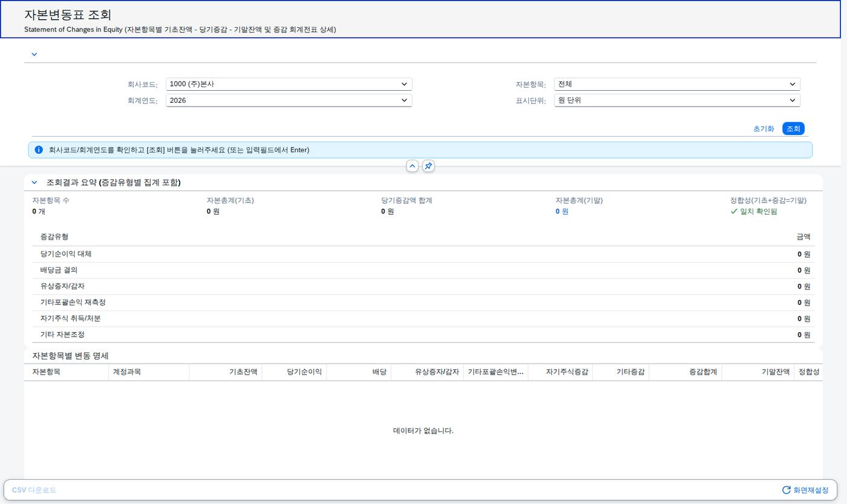Open the 회계연도 dropdown showing 2026

click(289, 100)
